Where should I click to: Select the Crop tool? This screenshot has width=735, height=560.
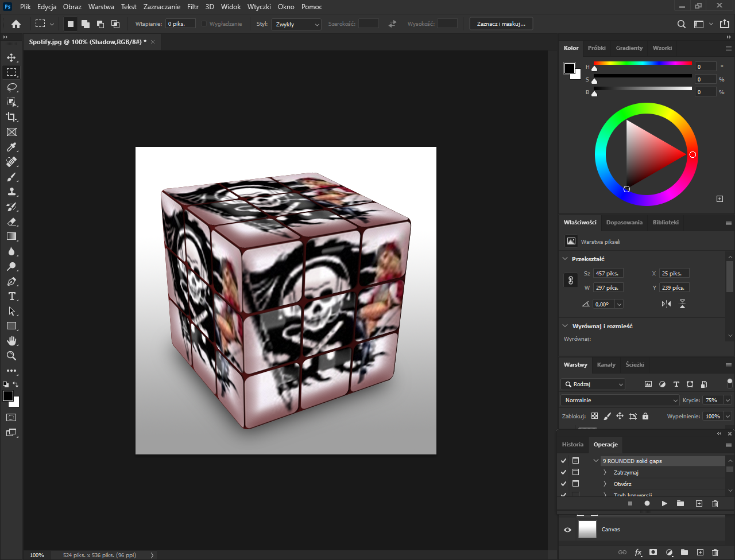tap(11, 117)
